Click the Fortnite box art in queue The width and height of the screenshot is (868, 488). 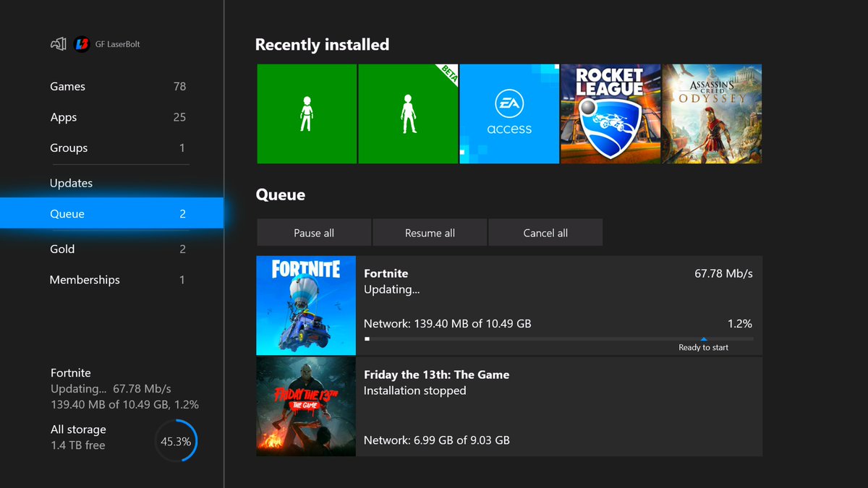click(x=305, y=305)
